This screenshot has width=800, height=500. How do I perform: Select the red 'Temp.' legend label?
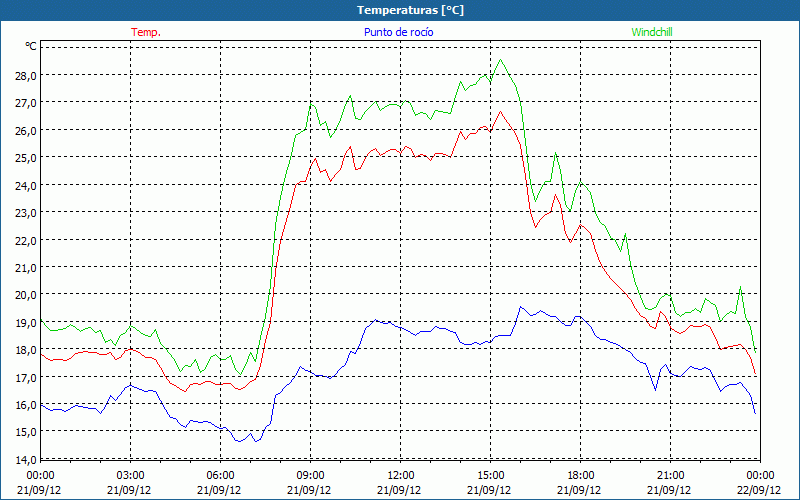click(146, 32)
